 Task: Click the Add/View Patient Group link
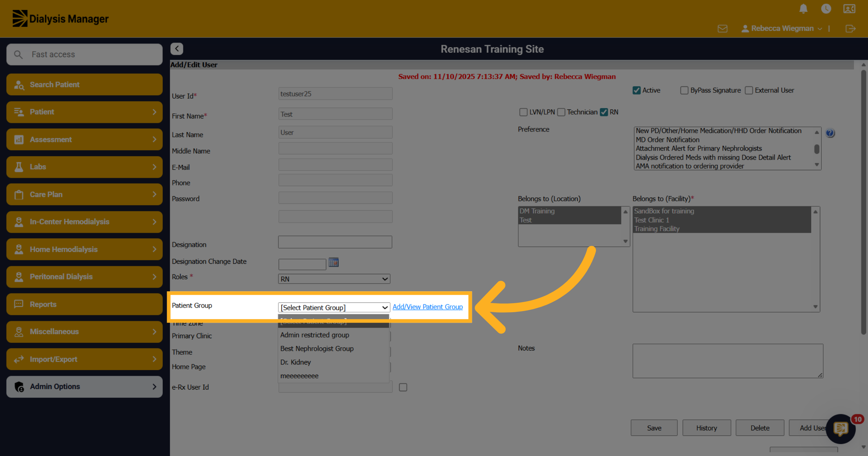coord(427,307)
